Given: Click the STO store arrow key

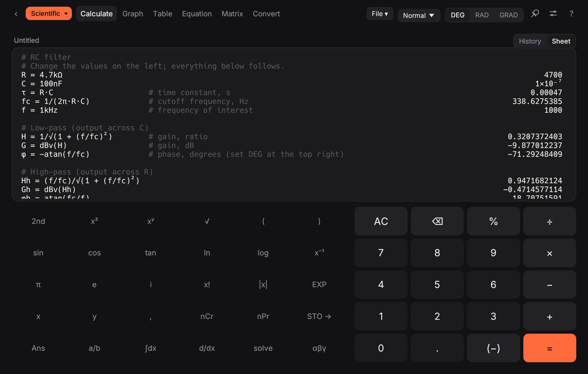Looking at the screenshot, I should pyautogui.click(x=319, y=316).
